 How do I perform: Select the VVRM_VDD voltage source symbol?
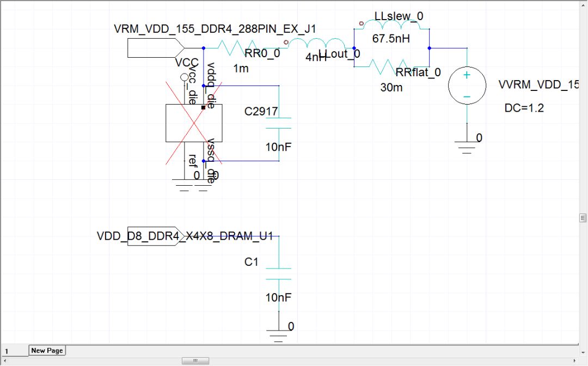[467, 86]
